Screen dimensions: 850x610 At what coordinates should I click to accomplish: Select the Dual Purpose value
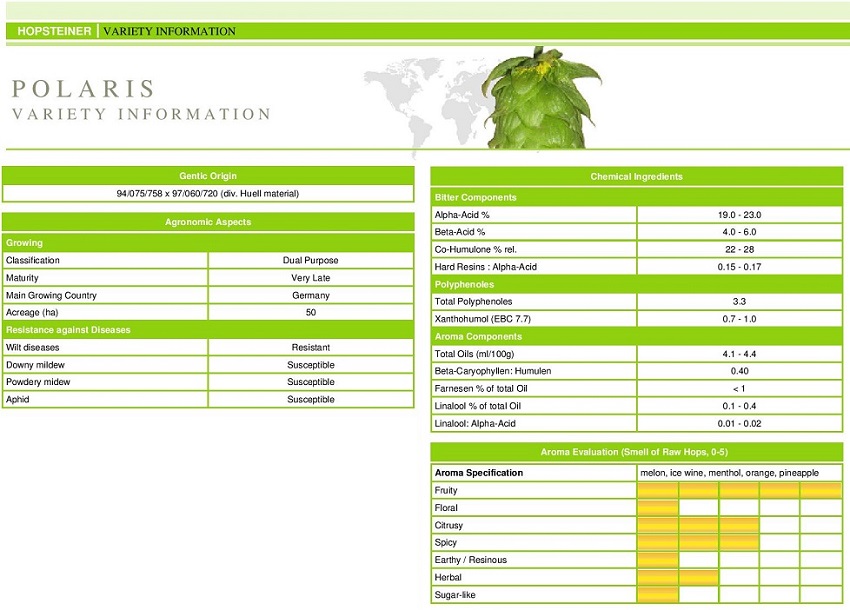click(x=311, y=260)
